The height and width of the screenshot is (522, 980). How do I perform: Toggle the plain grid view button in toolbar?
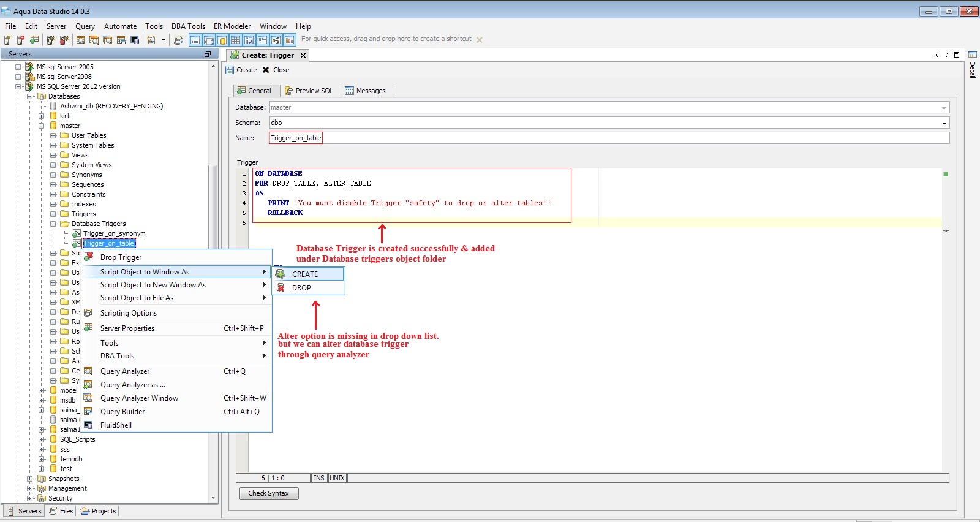(235, 40)
